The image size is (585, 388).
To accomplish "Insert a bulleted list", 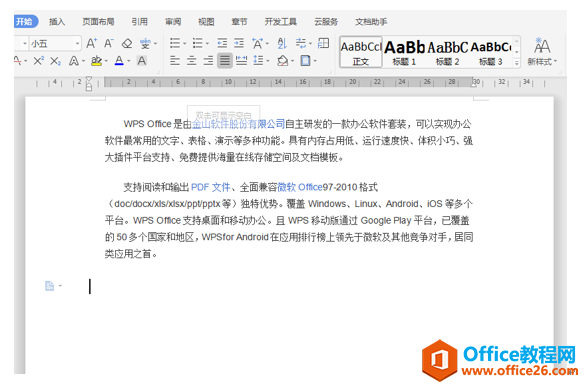I will (175, 43).
